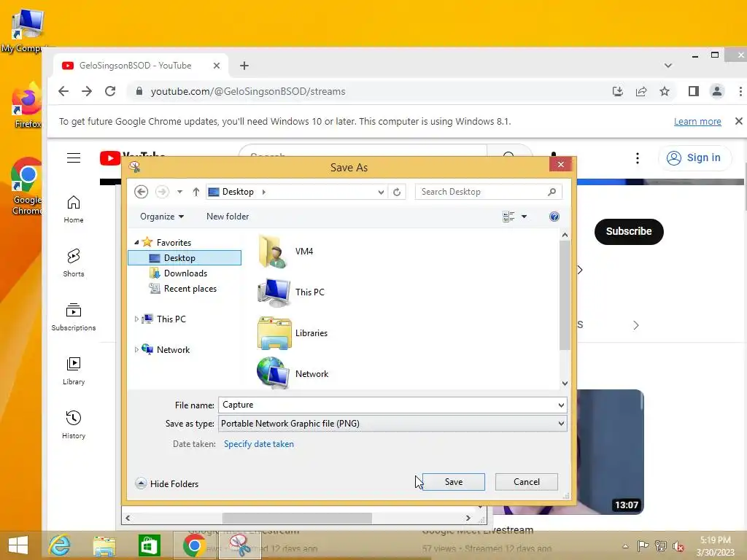Open File Explorer from taskbar

point(104,545)
